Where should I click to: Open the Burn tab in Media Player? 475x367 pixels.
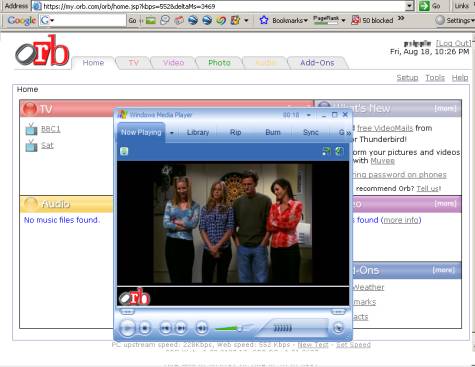pos(273,132)
